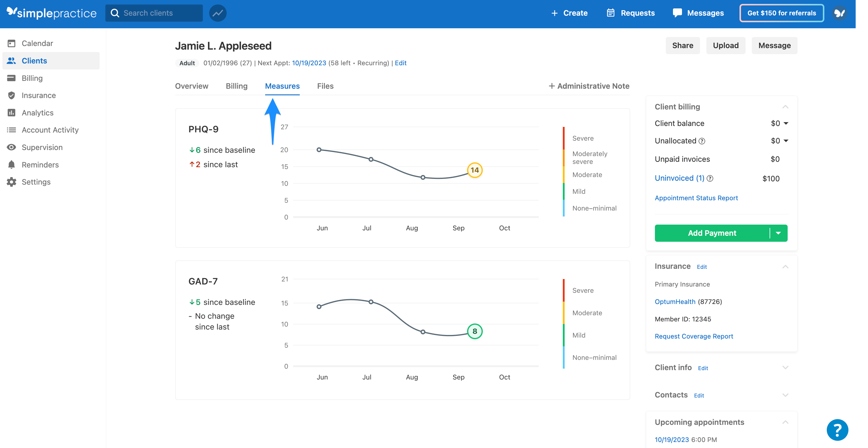Collapse the Client billing section

(786, 107)
